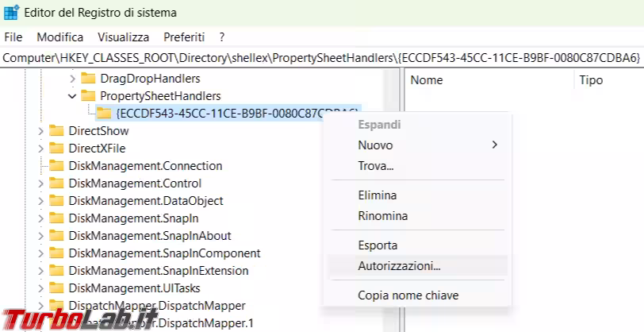Click the DirectShow folder icon
The width and height of the screenshot is (644, 332).
[56, 131]
